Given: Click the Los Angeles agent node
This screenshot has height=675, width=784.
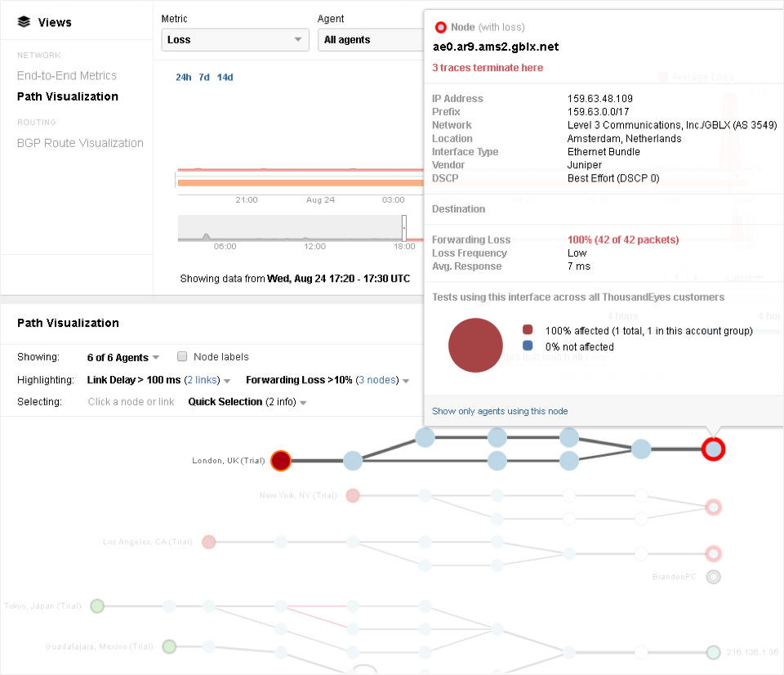Looking at the screenshot, I should pyautogui.click(x=209, y=542).
